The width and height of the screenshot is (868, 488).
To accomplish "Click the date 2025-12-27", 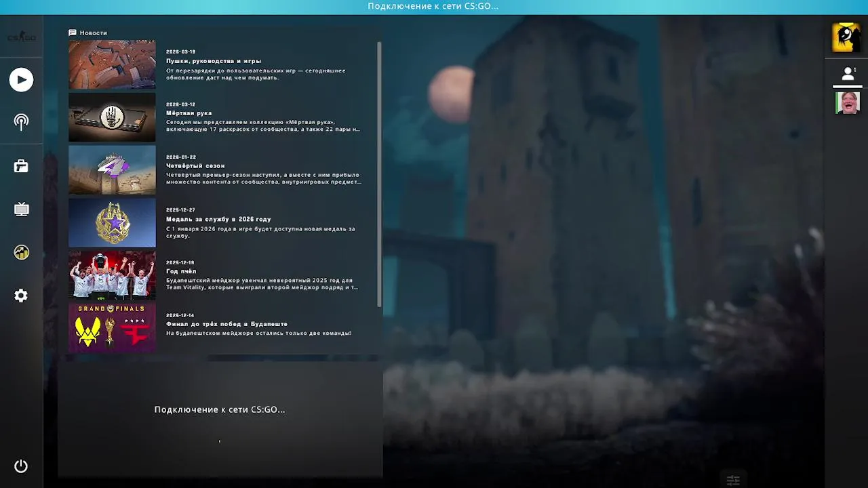I will (x=180, y=210).
